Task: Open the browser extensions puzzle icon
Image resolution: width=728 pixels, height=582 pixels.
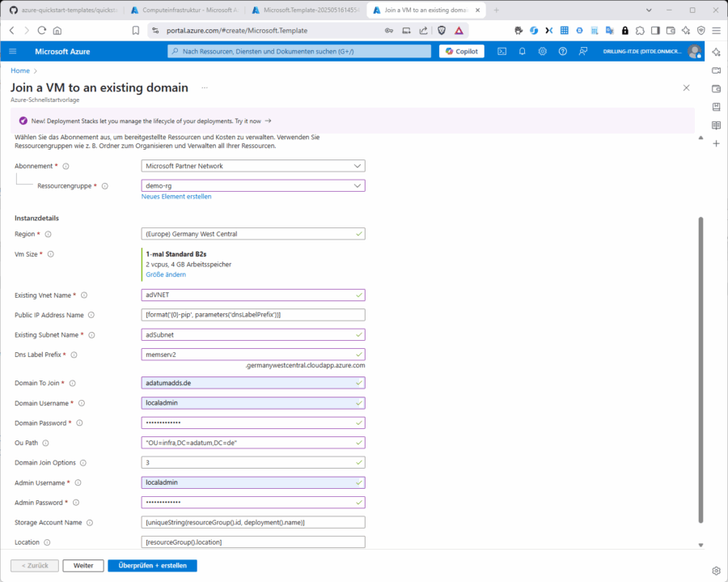Action: [x=641, y=30]
